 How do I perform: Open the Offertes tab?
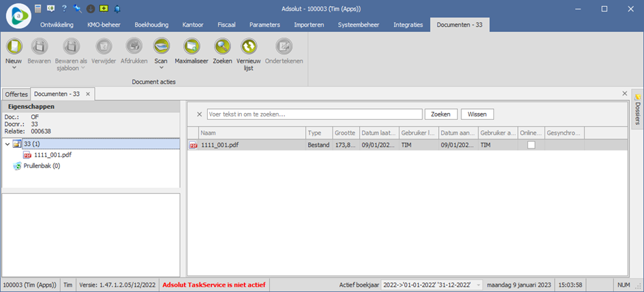16,94
